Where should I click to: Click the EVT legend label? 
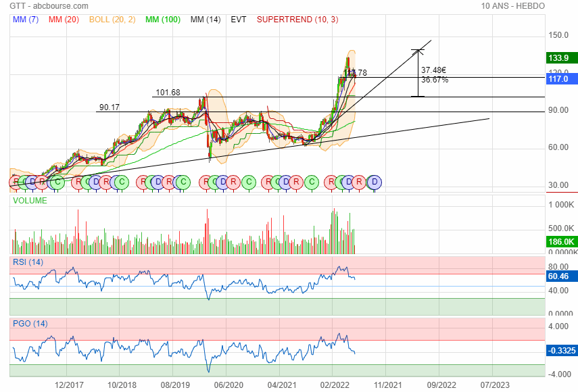point(239,20)
